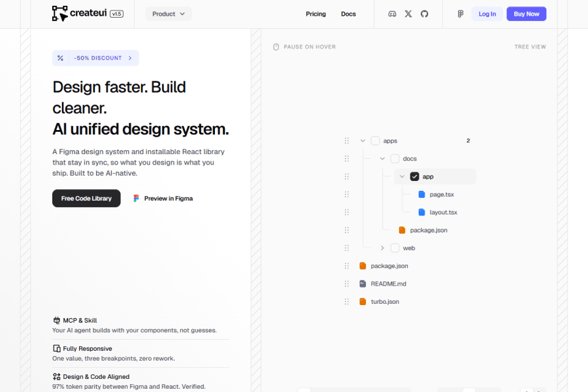
Task: Click the drag handle on docs row
Action: (x=346, y=159)
